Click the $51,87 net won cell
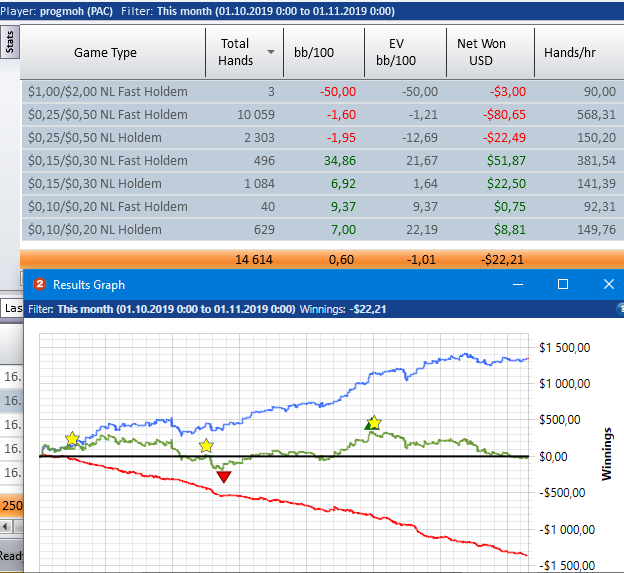Viewport: 624px width, 573px height. click(x=506, y=161)
